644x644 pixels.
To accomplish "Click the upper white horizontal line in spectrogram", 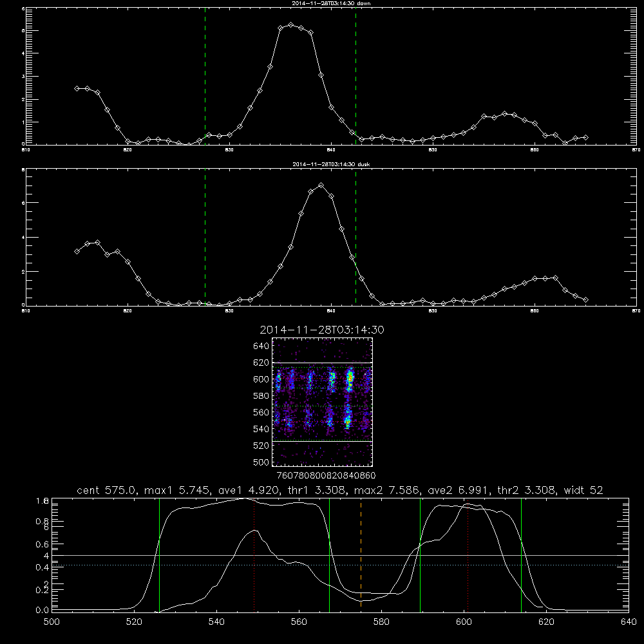I will click(323, 363).
